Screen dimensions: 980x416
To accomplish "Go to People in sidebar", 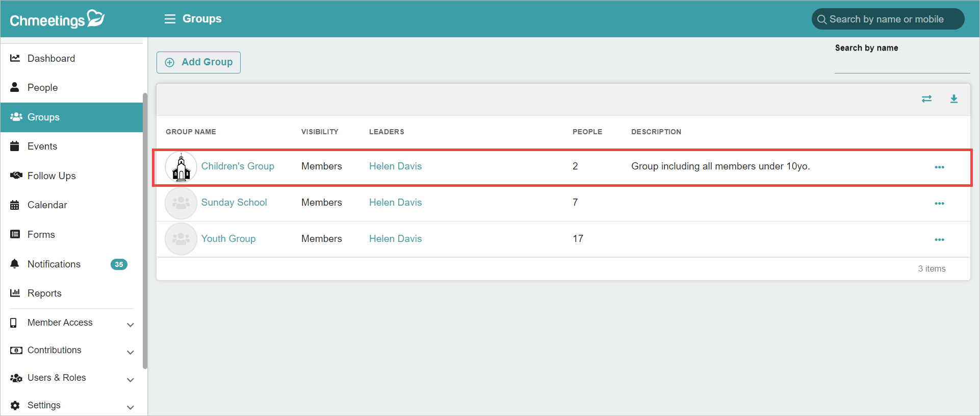I will (71, 87).
